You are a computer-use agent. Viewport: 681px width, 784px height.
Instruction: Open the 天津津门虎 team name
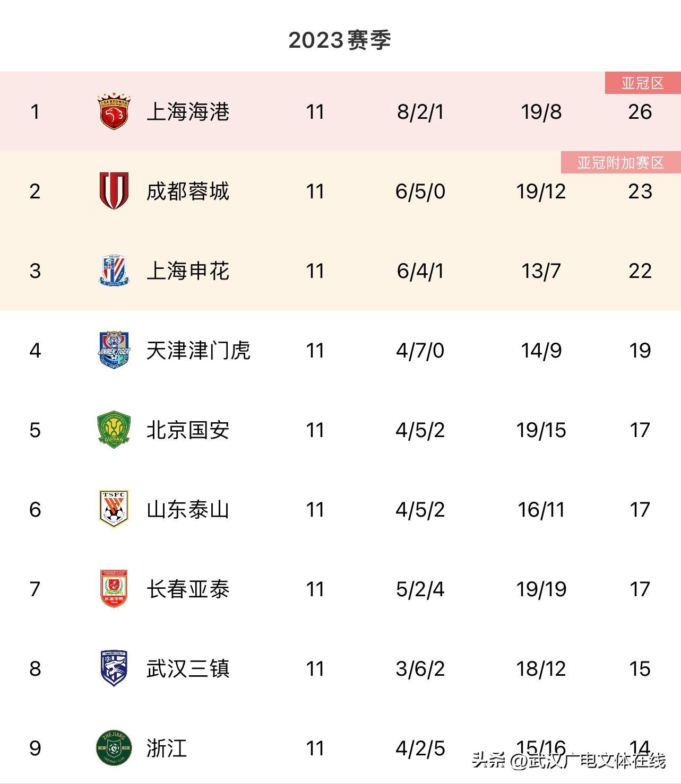click(x=198, y=350)
